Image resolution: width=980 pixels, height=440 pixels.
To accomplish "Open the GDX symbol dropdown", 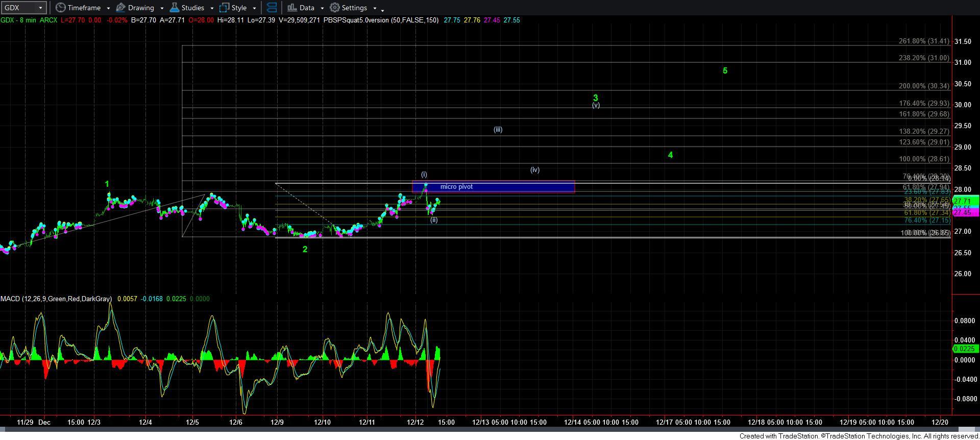I will pyautogui.click(x=40, y=8).
